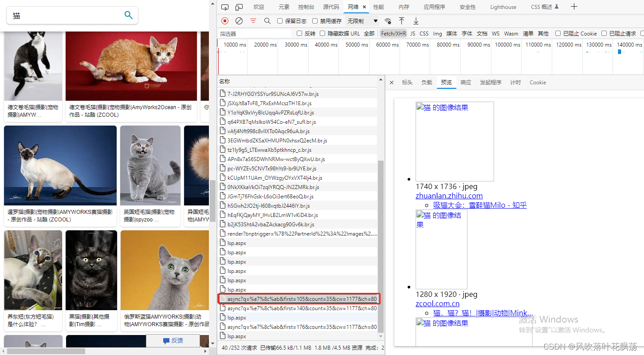Open the 性能 panel tab
This screenshot has height=355, width=644.
[378, 7]
